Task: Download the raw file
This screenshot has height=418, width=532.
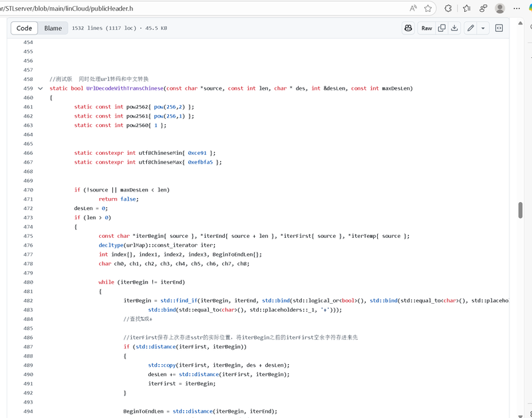Action: pos(454,28)
